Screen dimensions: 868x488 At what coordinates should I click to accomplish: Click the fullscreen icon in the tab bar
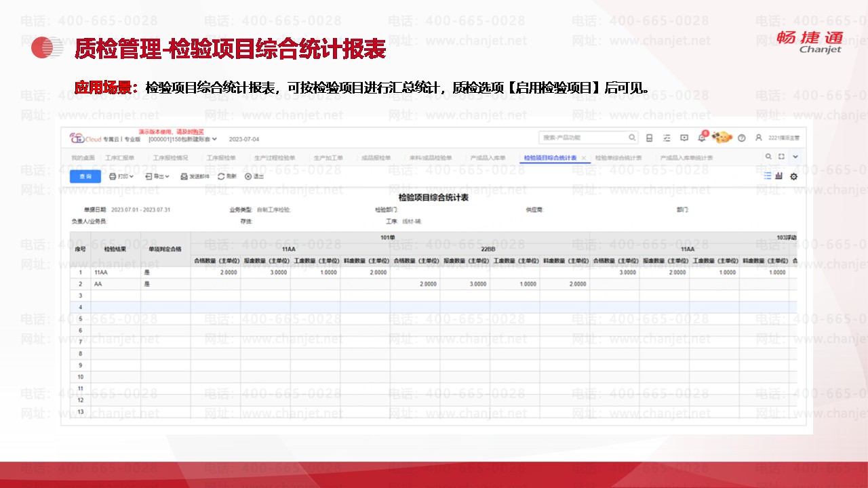(781, 157)
